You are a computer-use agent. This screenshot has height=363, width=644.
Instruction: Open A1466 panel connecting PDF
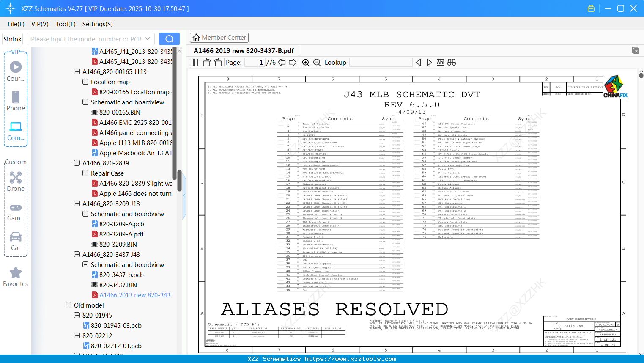pos(132,133)
